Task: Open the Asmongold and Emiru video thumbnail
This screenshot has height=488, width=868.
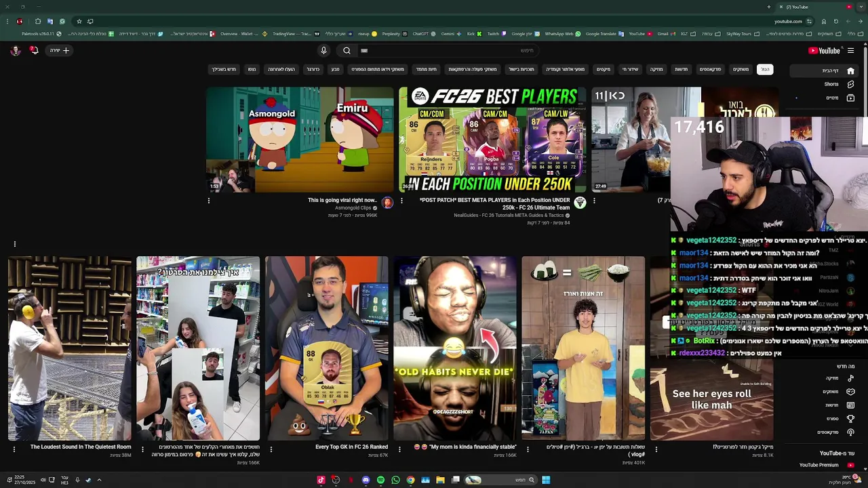Action: (x=300, y=140)
